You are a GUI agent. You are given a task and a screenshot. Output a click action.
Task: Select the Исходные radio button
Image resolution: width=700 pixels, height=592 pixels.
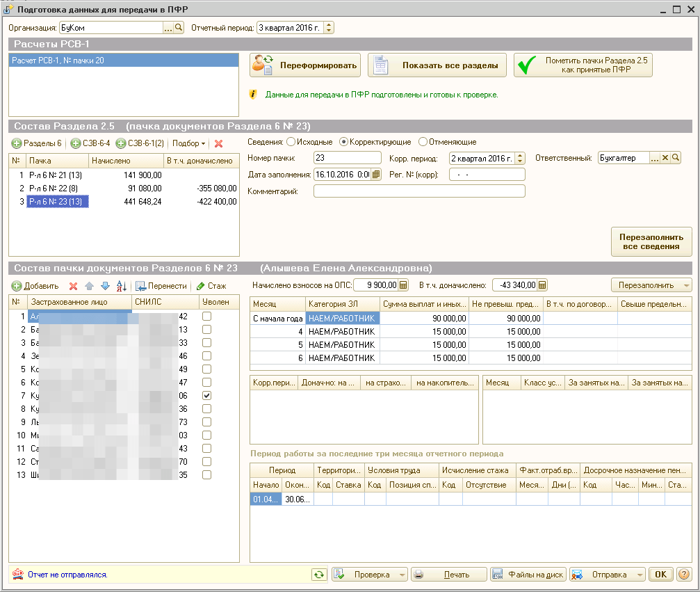(x=291, y=142)
